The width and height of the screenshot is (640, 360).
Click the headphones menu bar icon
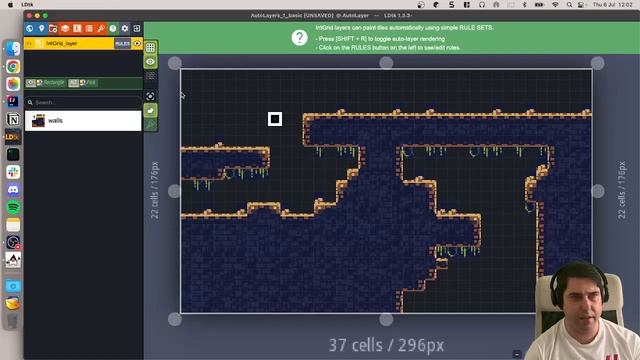coord(482,4)
